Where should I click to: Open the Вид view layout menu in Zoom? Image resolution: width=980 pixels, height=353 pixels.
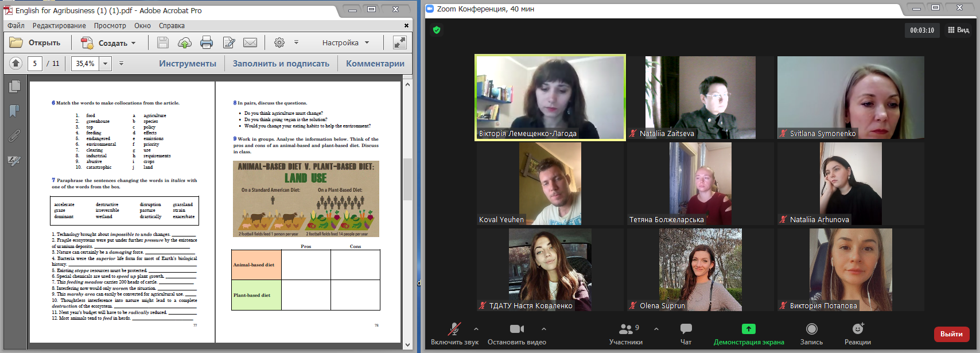pyautogui.click(x=958, y=30)
